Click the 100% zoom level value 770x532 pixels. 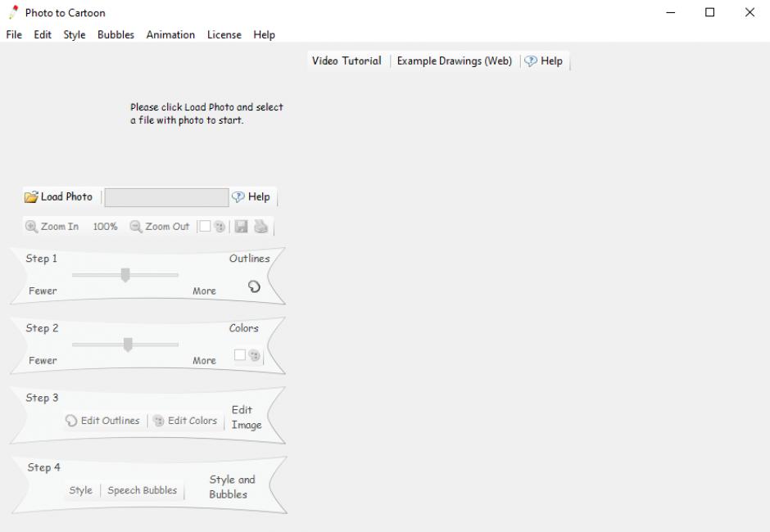[x=105, y=227]
